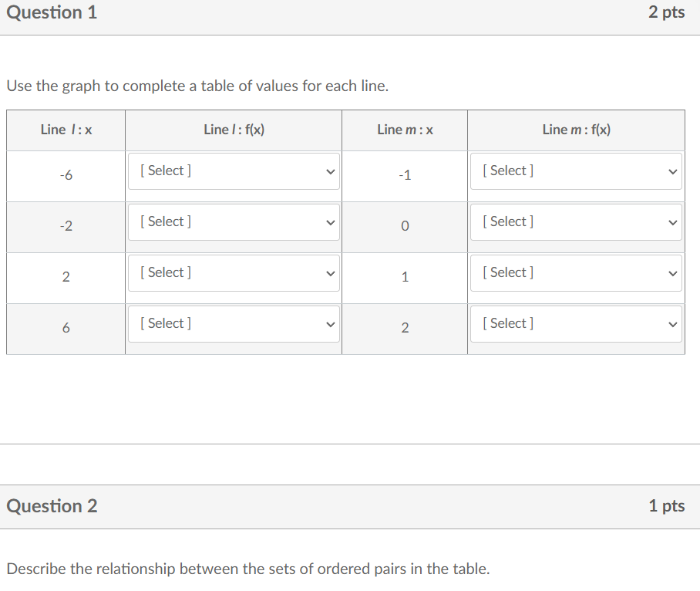Open Line m f(x) dropdown for x = 0
This screenshot has height=591, width=700.
pyautogui.click(x=576, y=222)
